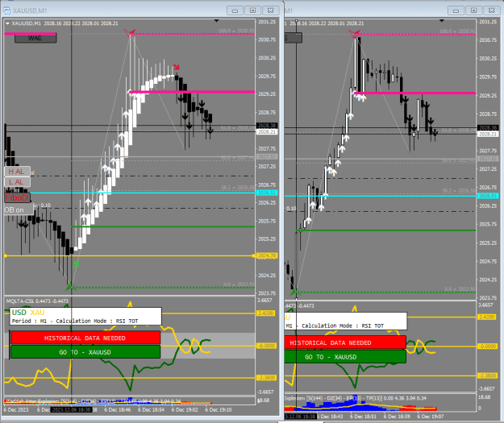Minimize the right M1 chart window
Viewport: 504px width, 423px height.
click(456, 10)
